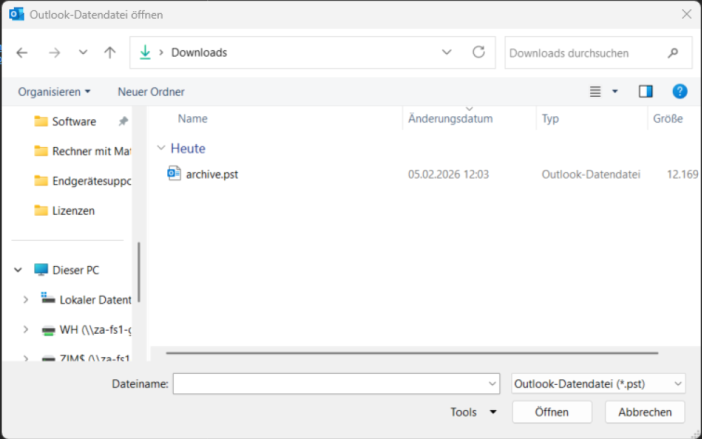Go up one folder level
Screen dimensions: 702x439
110,52
